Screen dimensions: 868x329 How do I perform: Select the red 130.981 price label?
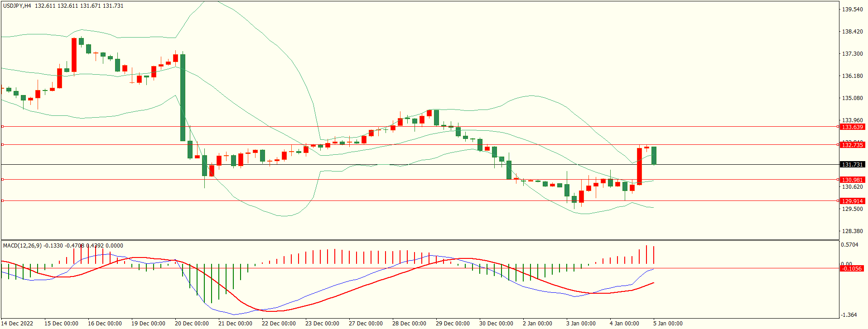coord(852,180)
